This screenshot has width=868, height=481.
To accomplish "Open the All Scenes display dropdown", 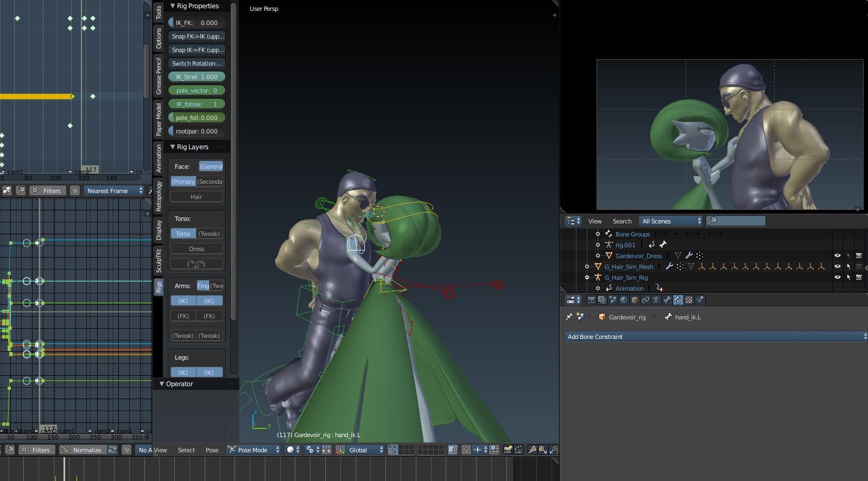I will tap(670, 221).
